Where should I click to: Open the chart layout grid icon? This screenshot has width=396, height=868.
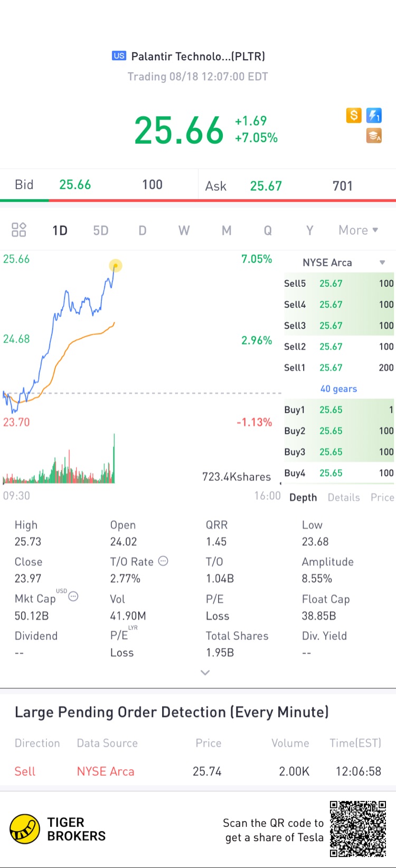pos(19,230)
